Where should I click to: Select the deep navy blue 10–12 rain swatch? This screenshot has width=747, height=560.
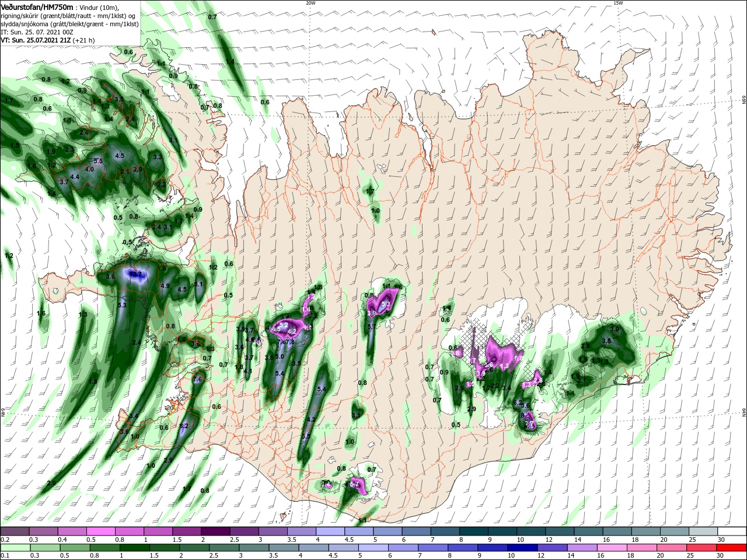click(523, 548)
